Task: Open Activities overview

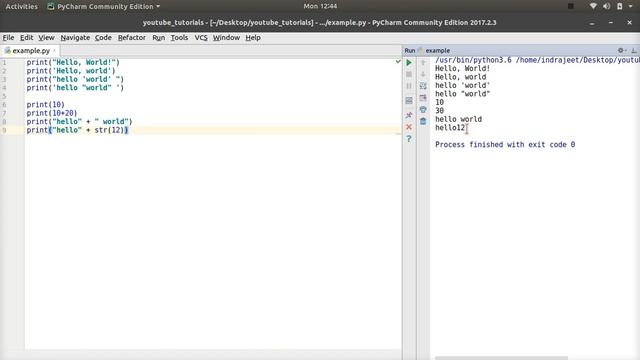Action: [21, 7]
